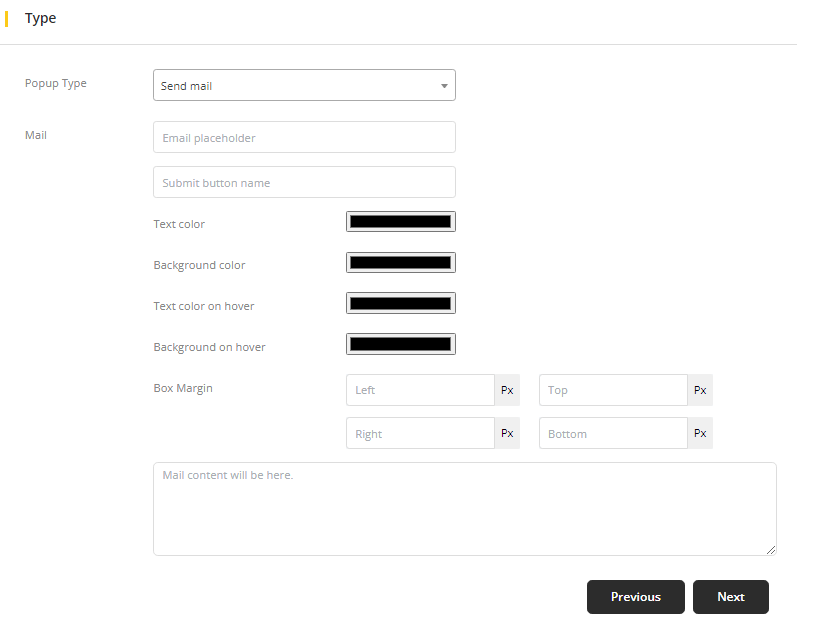
Task: Focus the Bottom box margin field
Action: point(612,433)
